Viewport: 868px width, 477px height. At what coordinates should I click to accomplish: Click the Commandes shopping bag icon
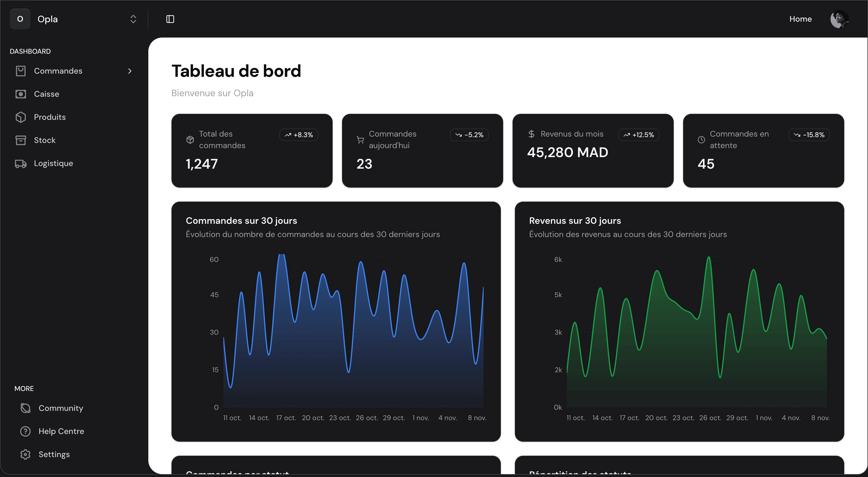[x=20, y=71]
